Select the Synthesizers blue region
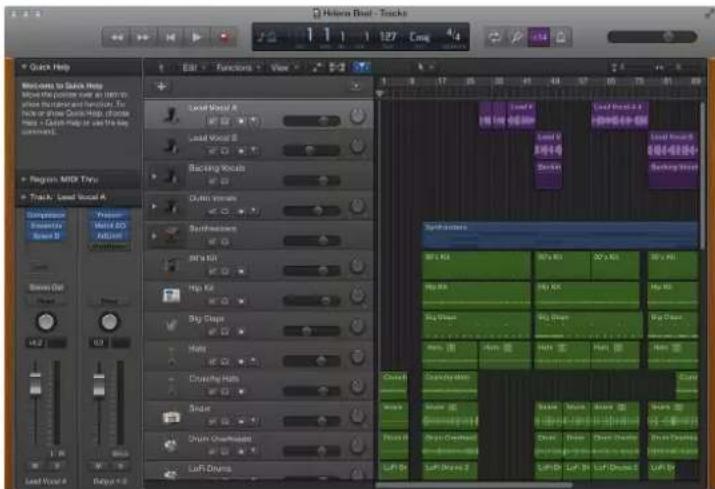715x489 pixels. click(560, 235)
